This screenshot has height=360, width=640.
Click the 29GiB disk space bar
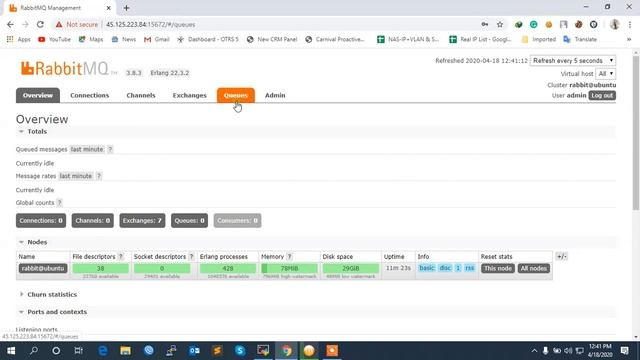pyautogui.click(x=351, y=268)
